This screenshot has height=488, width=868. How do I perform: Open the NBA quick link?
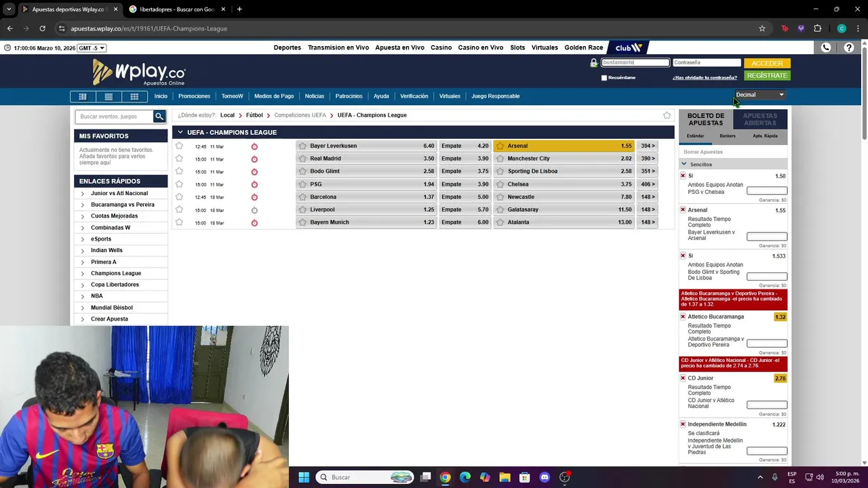click(x=97, y=296)
